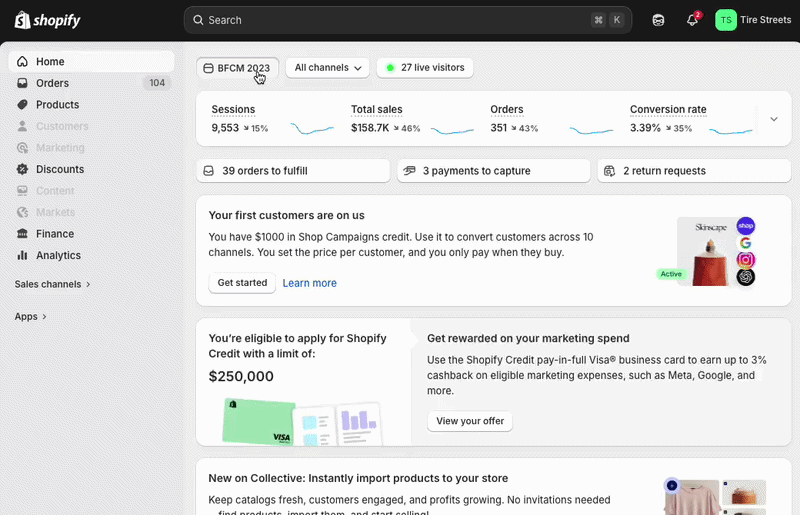Image resolution: width=800 pixels, height=515 pixels.
Task: Click the TS store avatar
Action: (x=726, y=20)
